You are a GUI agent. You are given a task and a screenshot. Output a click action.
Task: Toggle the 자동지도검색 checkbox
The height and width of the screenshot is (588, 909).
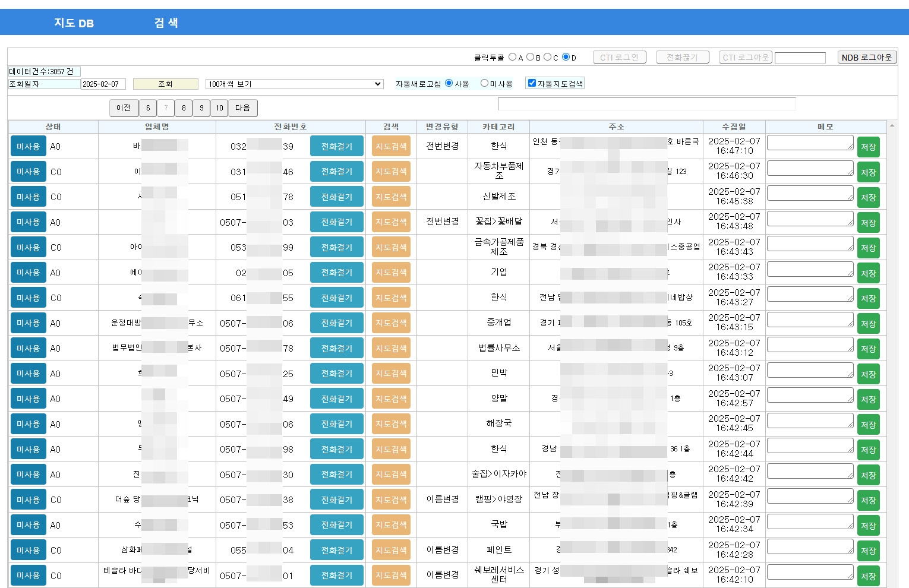[x=532, y=83]
